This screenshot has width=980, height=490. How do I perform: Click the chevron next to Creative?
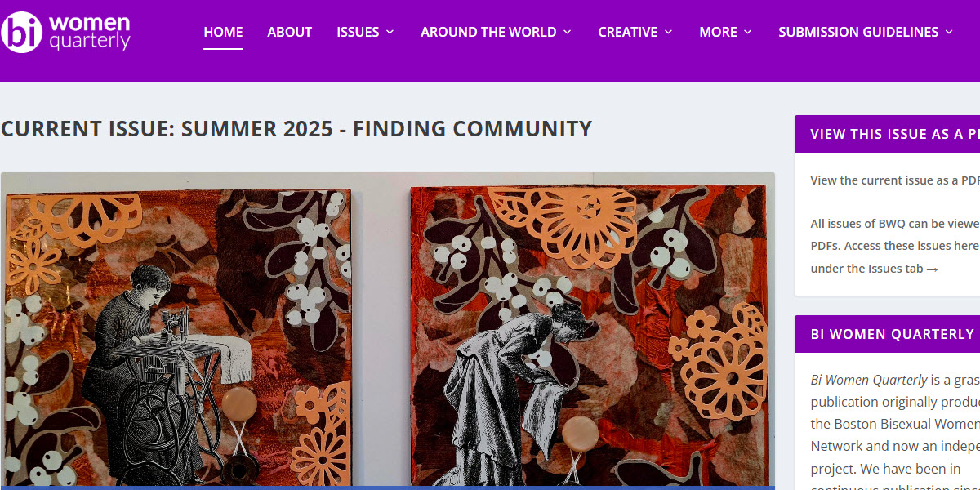pyautogui.click(x=668, y=32)
